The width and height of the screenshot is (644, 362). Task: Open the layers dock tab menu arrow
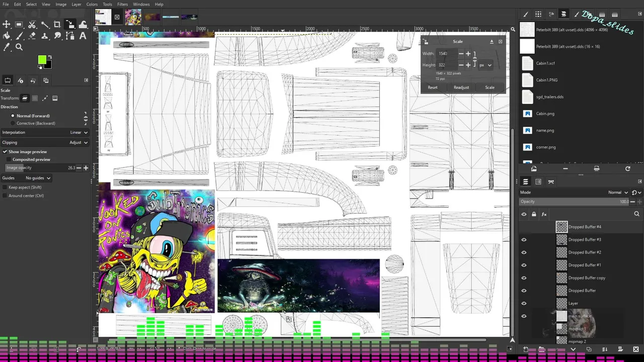(x=640, y=182)
